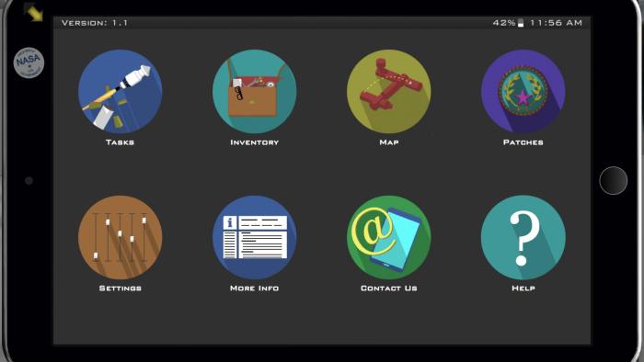Click the 'Inventory' label text

coord(254,142)
